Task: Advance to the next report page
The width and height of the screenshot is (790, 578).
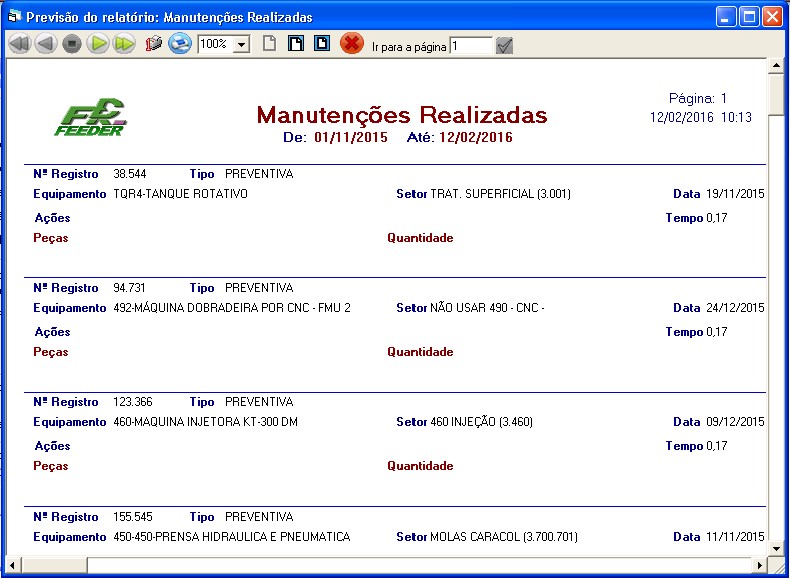Action: coord(98,44)
